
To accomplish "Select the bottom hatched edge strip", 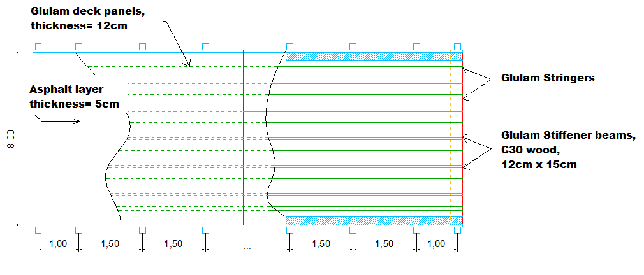I will [x=373, y=221].
